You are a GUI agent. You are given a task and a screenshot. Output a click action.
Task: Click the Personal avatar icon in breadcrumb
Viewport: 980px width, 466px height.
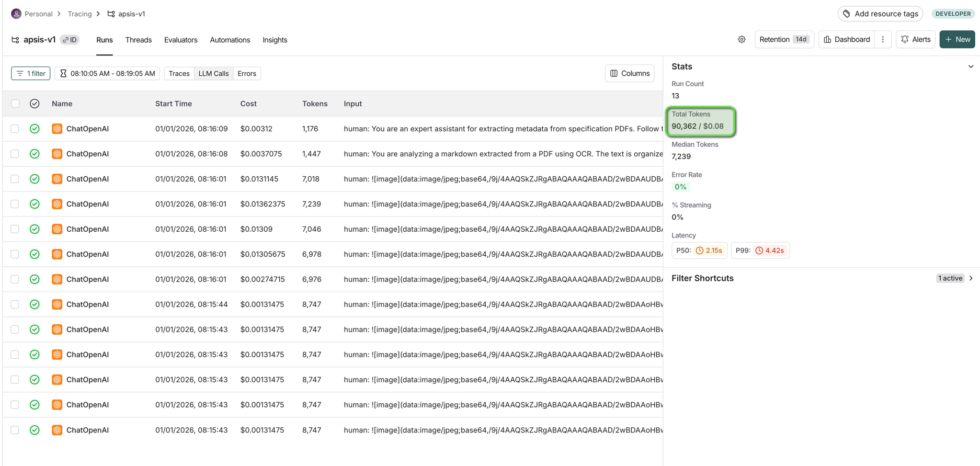click(16, 14)
